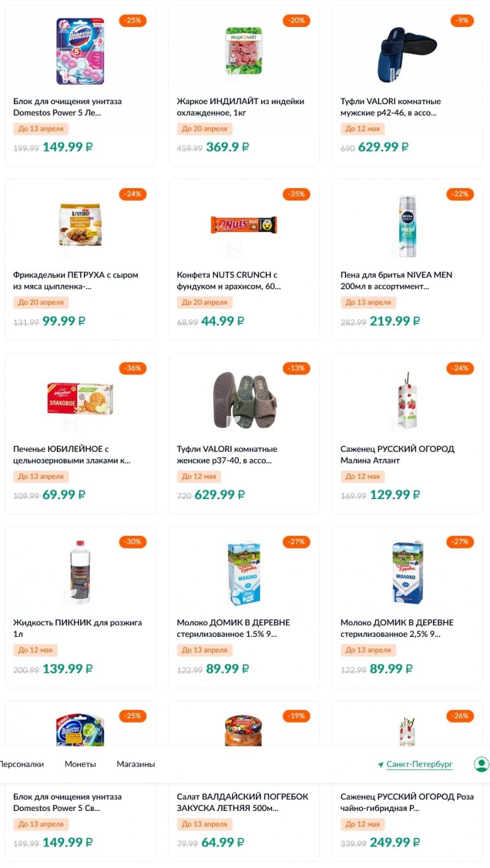Click the -36% badge on Юбилейное cookies
This screenshot has height=868, width=490.
(x=133, y=368)
